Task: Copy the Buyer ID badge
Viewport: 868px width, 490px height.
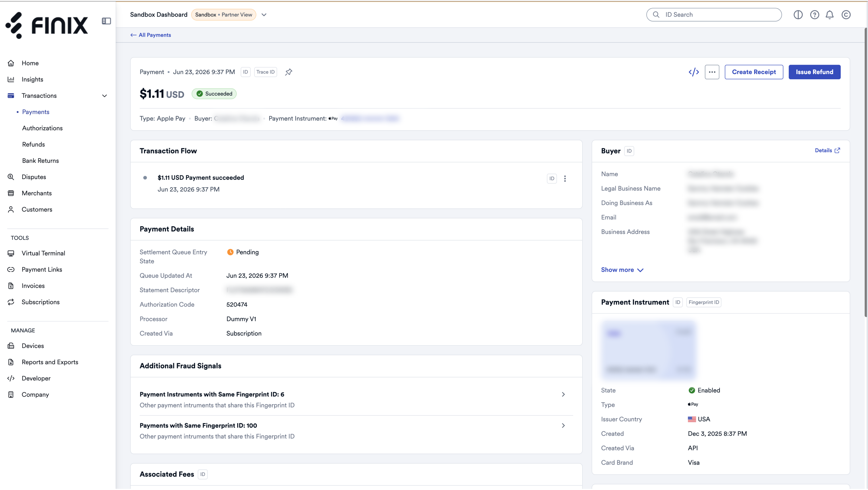Action: click(629, 151)
